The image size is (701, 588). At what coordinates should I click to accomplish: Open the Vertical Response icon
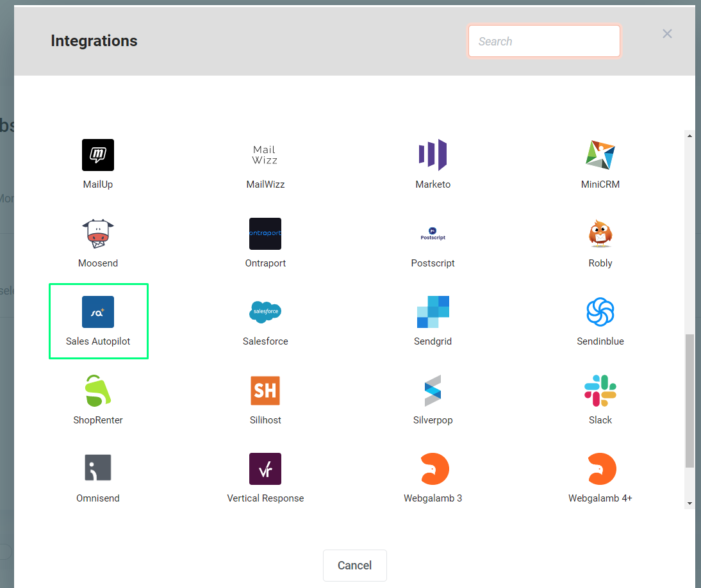click(x=265, y=469)
